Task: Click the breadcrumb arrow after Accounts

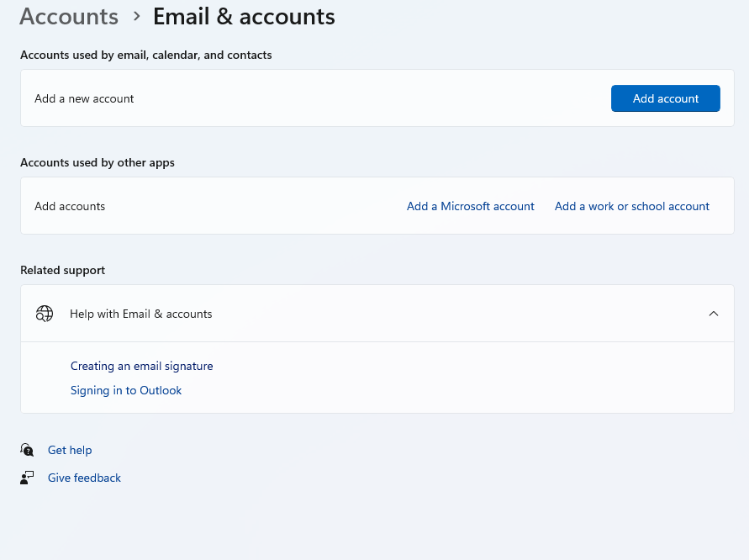Action: tap(137, 17)
